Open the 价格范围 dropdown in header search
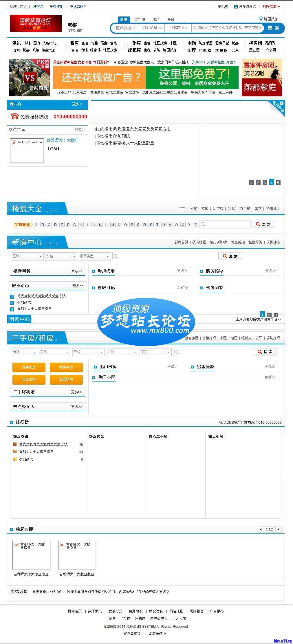 tap(178, 28)
